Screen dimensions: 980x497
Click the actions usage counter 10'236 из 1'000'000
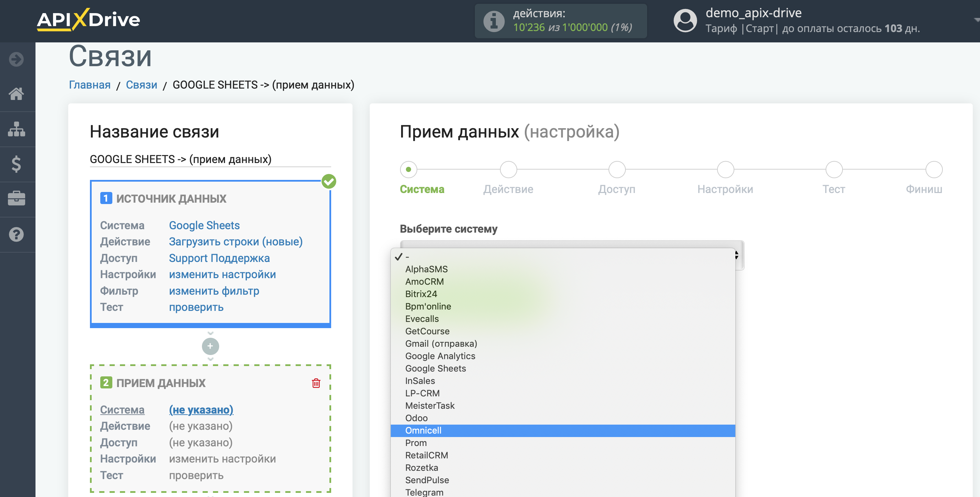(572, 27)
